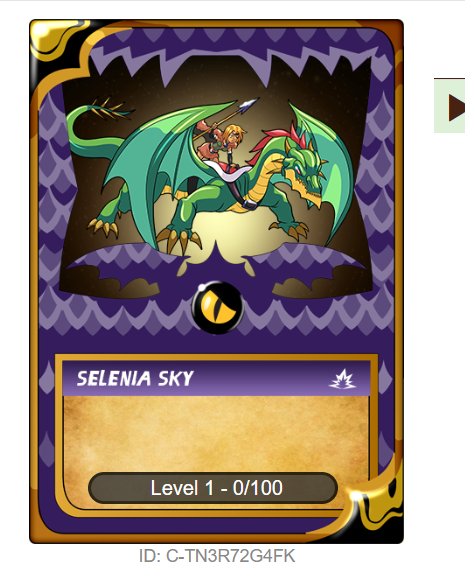Screen dimensions: 465x562
Task: Click the Level 1 - 0/100 progress bar
Action: [213, 488]
